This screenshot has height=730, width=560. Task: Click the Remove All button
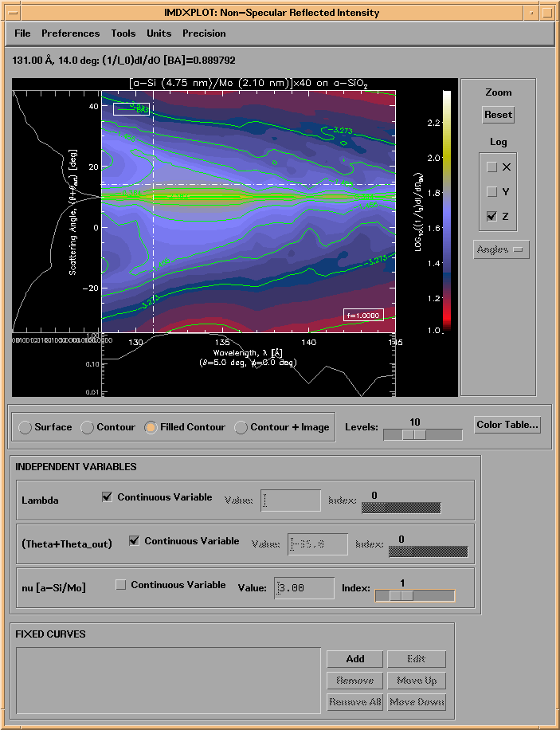coord(355,702)
